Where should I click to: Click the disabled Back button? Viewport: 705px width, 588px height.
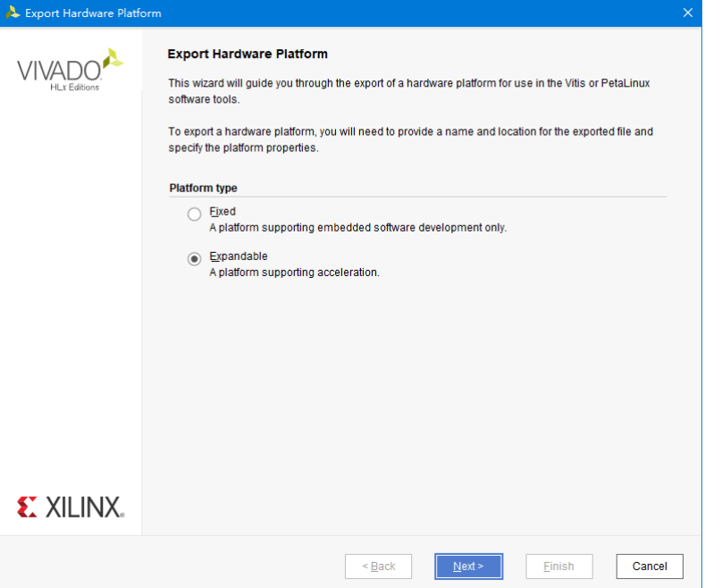coord(378,567)
